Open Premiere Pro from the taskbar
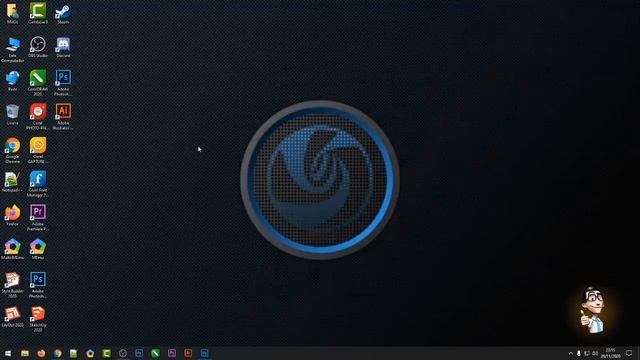Viewport: 640px width, 360px height. click(x=172, y=353)
